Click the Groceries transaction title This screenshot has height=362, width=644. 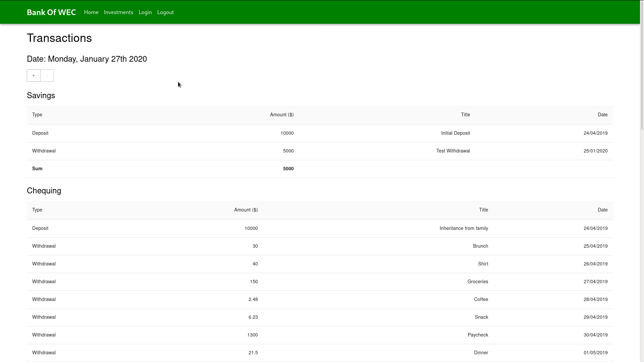478,282
